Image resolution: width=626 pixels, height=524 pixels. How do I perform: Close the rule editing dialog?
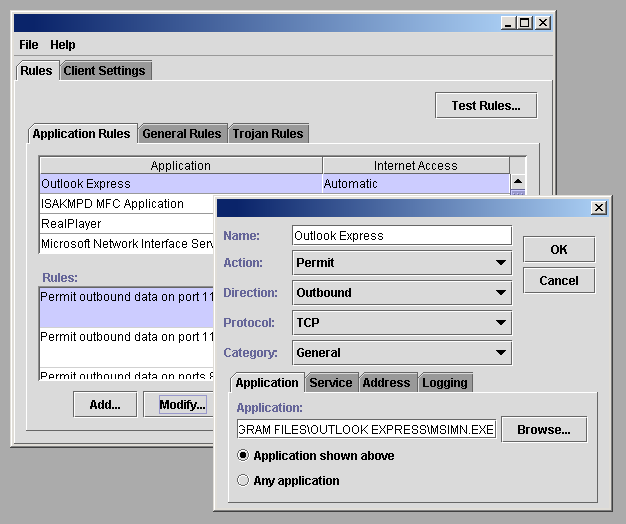pos(599,208)
